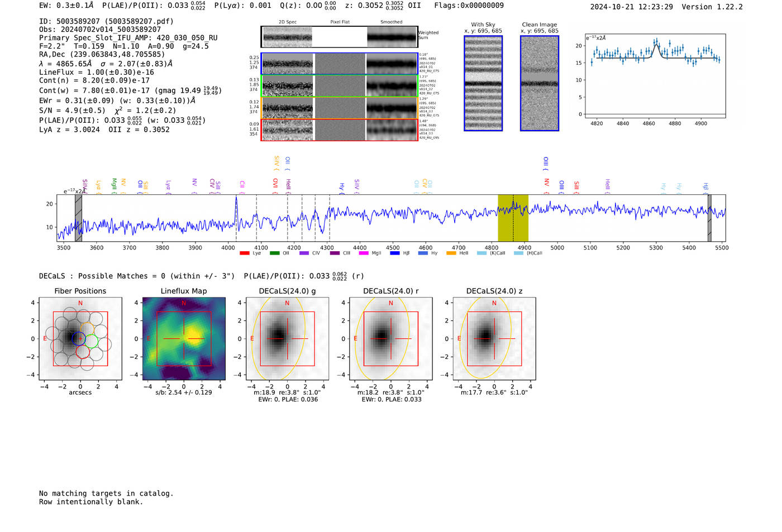782x532 pixels.
Task: Click the Weighted Sum 2D spectrum row
Action: click(339, 37)
